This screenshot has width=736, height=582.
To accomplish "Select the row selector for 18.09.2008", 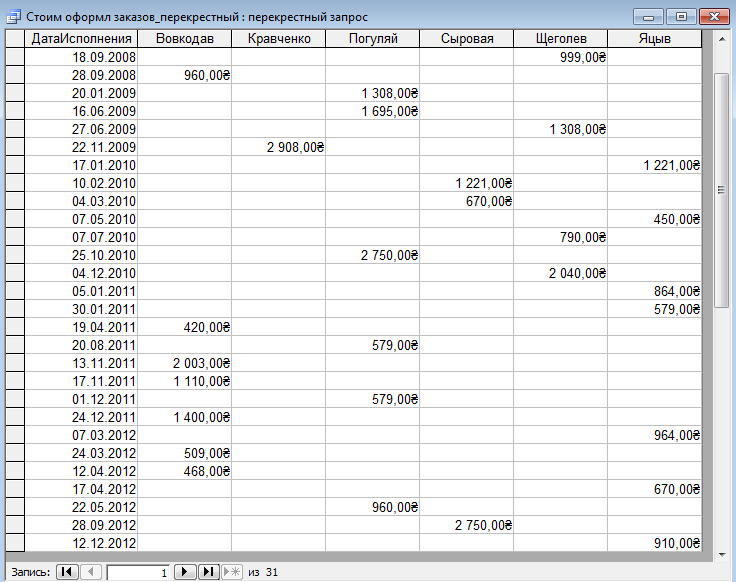I will [15, 57].
